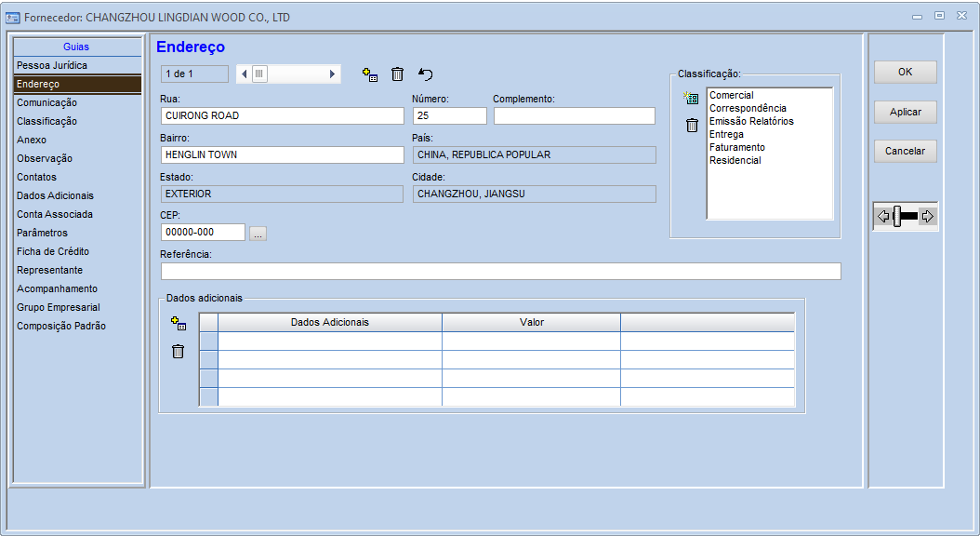Screen dimensions: 980x536
Task: Select Contatos in the Guias list
Action: pyautogui.click(x=36, y=177)
